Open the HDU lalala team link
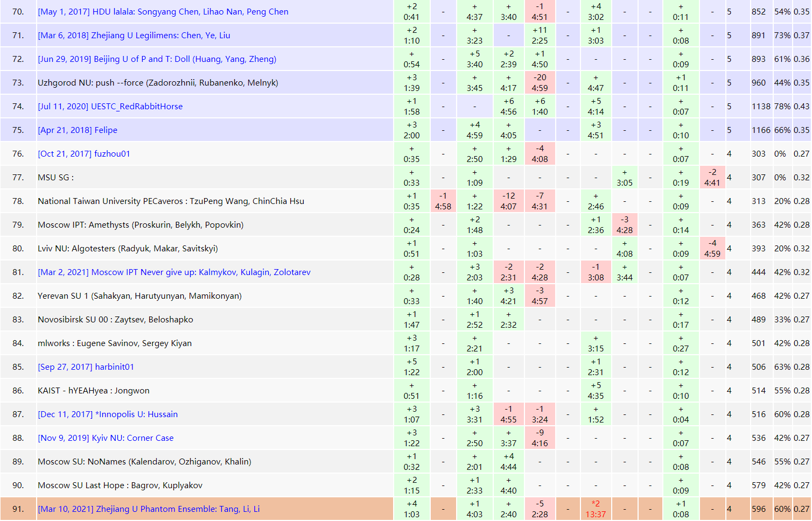The width and height of the screenshot is (812, 521). point(163,12)
